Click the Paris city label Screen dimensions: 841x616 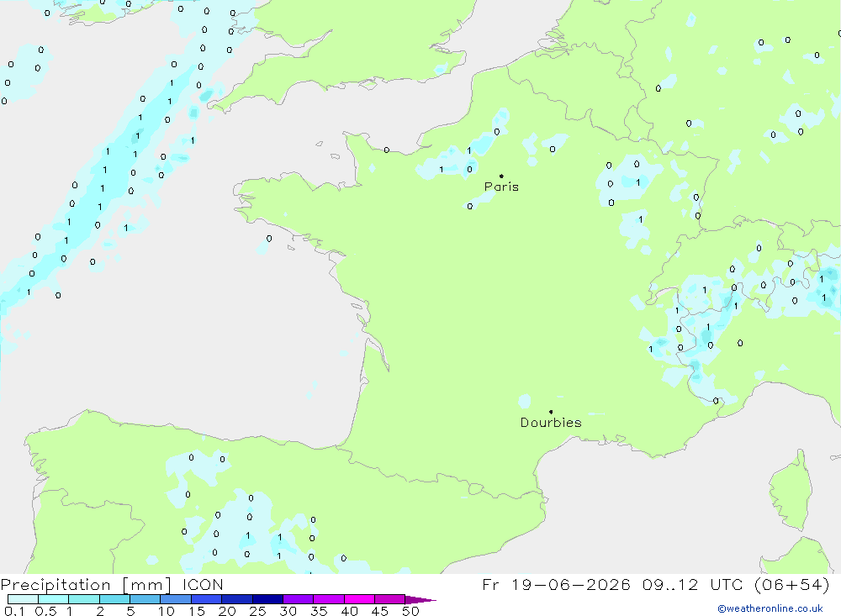[501, 187]
